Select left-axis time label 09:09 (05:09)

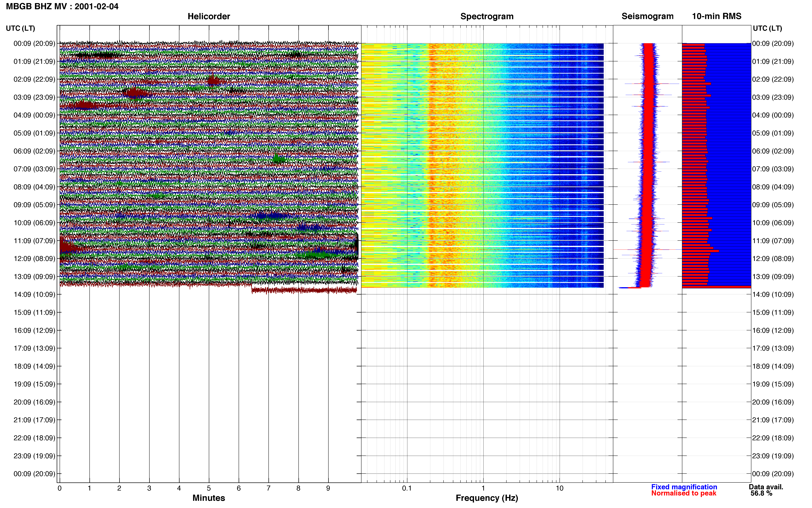pos(34,205)
